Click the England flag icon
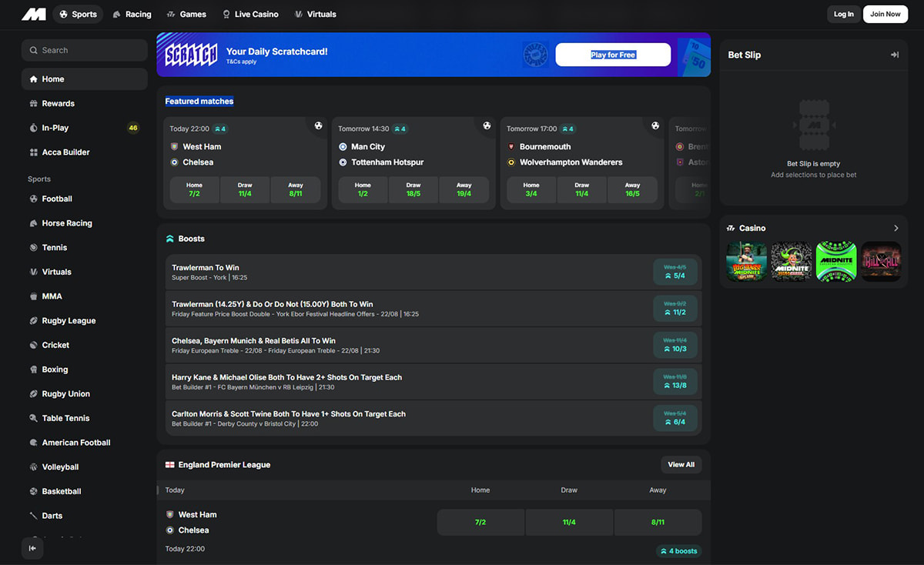Image resolution: width=924 pixels, height=565 pixels. click(x=170, y=465)
